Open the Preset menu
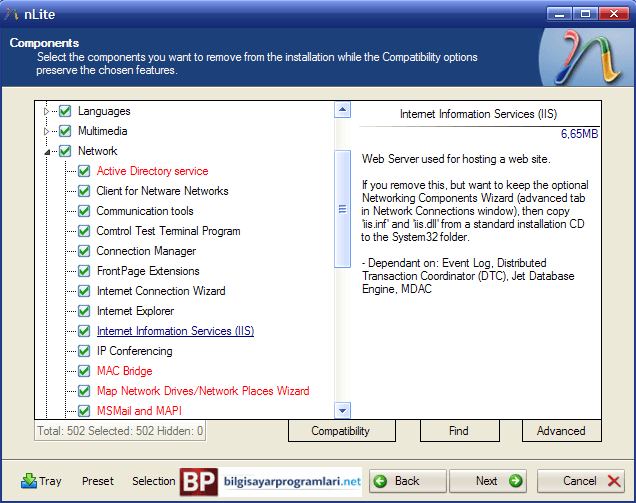 (x=98, y=481)
